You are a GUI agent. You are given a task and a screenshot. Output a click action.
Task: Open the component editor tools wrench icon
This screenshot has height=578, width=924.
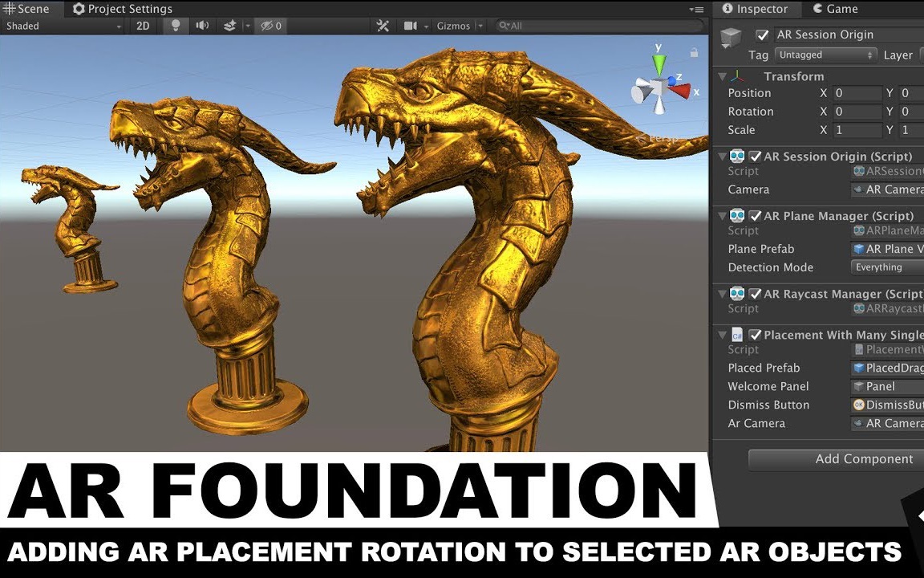pyautogui.click(x=383, y=25)
